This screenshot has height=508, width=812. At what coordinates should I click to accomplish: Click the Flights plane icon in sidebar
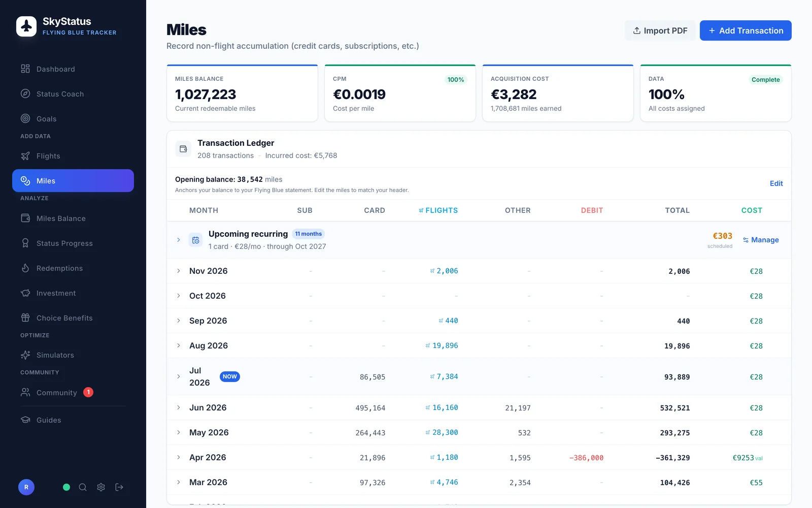[x=25, y=156]
